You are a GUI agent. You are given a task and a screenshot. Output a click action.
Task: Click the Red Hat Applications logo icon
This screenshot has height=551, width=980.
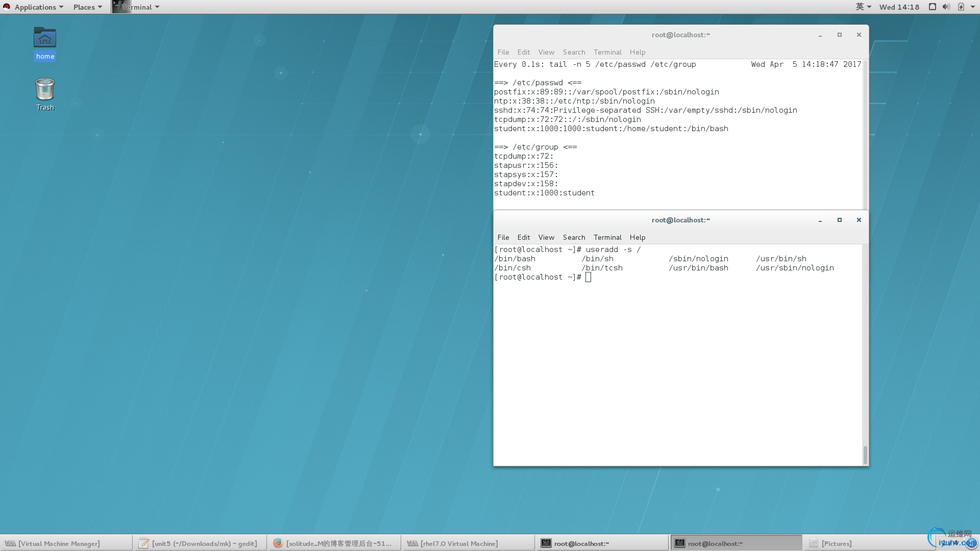7,7
